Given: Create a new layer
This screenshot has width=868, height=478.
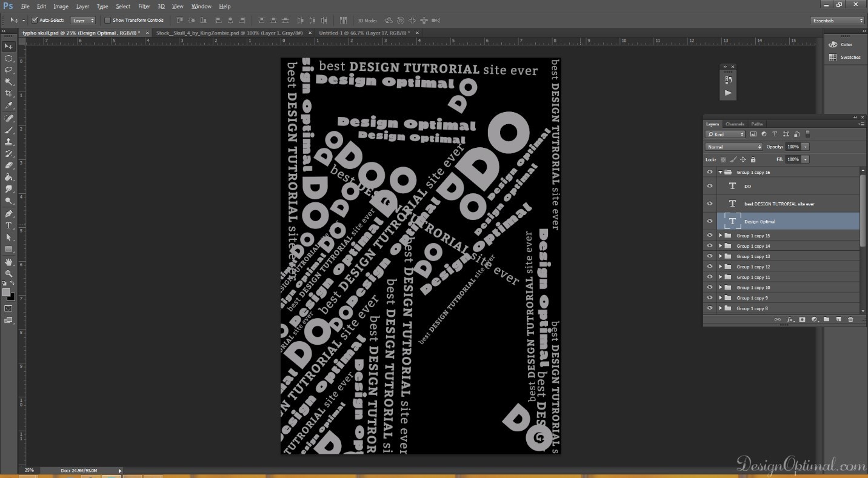Looking at the screenshot, I should (838, 319).
